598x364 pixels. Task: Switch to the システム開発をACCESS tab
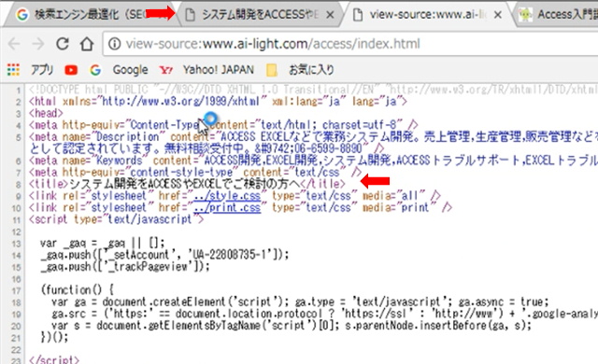point(253,15)
